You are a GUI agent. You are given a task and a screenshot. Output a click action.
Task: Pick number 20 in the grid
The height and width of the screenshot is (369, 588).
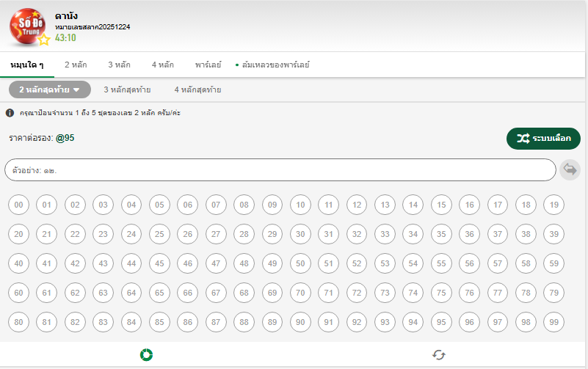point(18,234)
